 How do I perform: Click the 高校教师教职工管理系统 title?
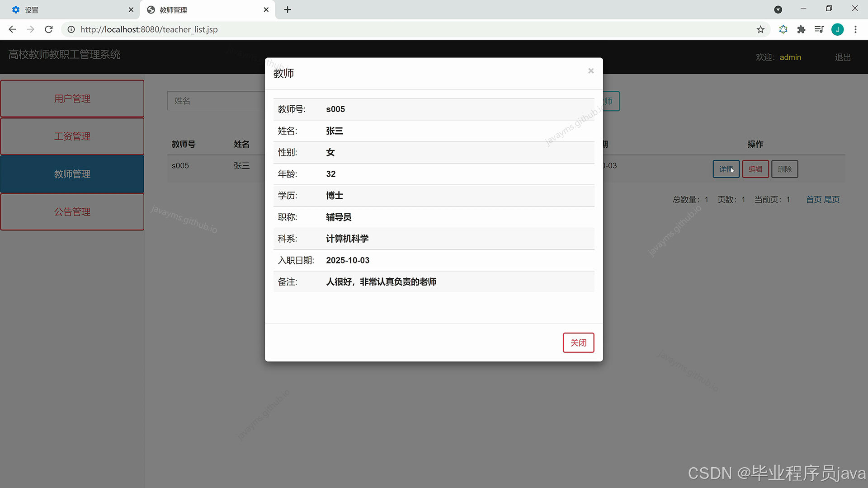pos(64,55)
